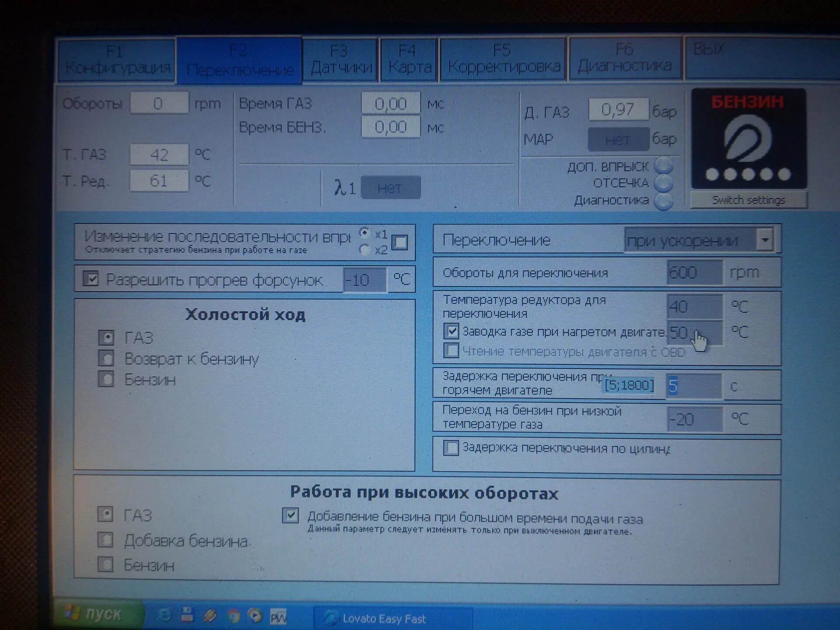Open Windows Media Player taskbar icon
The image size is (840, 630).
point(255,616)
